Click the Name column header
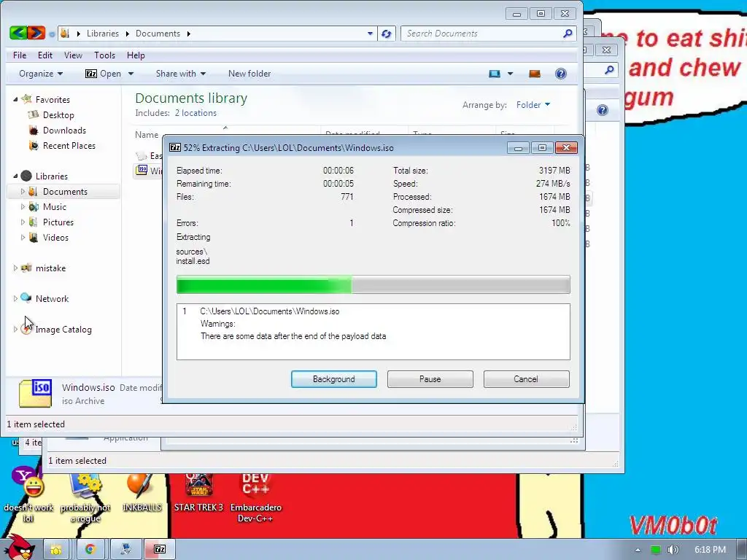The image size is (747, 560). pos(146,135)
